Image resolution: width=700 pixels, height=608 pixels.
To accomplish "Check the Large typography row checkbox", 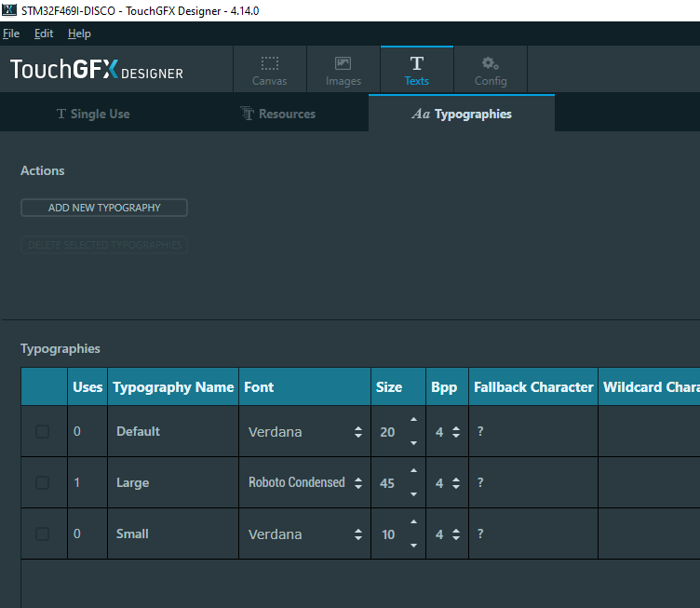I will (43, 482).
